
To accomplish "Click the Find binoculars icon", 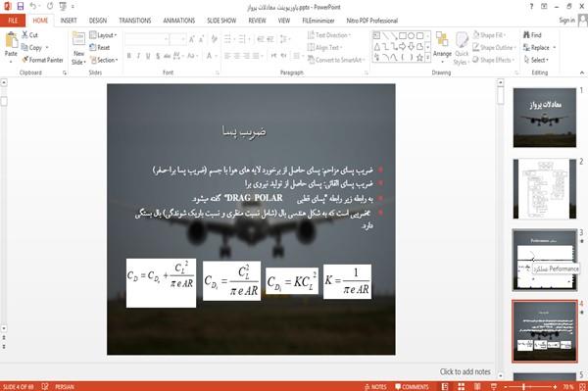I will pos(527,35).
